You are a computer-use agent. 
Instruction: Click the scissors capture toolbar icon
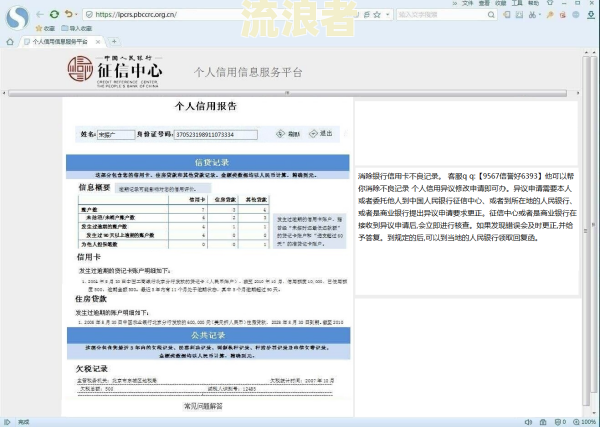532,15
